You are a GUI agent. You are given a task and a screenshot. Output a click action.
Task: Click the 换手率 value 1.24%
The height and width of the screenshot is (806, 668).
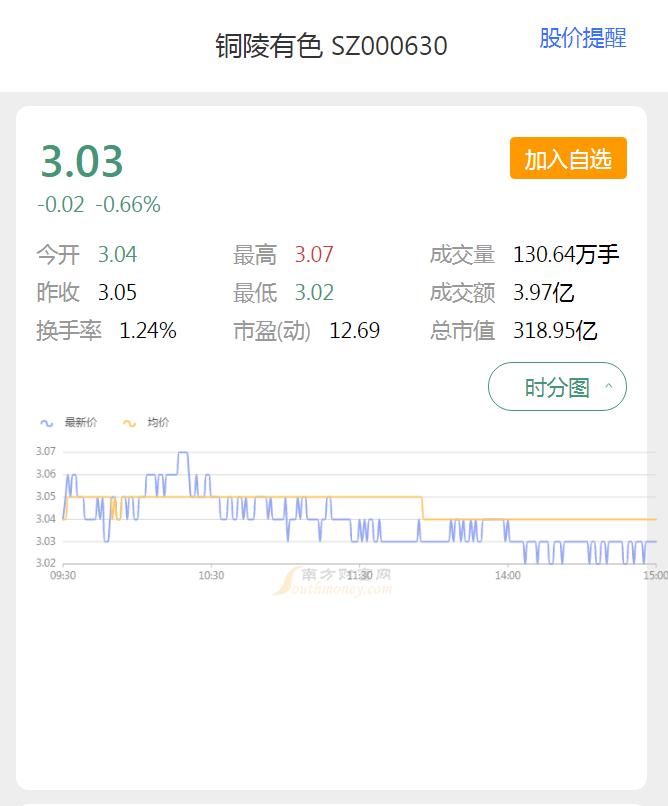click(148, 331)
